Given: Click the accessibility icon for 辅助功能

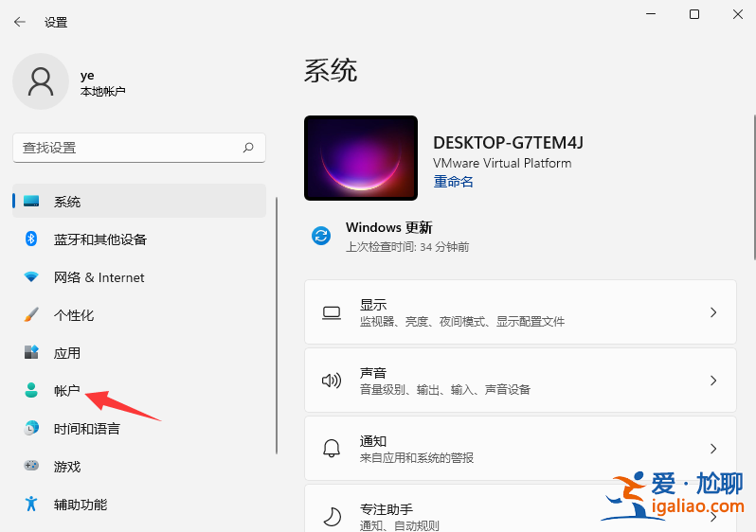Looking at the screenshot, I should point(31,504).
